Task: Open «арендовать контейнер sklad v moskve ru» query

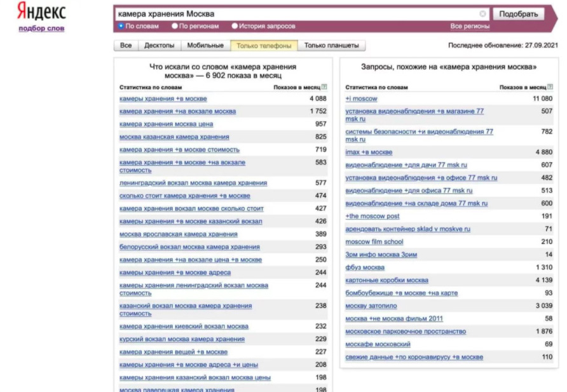Action: coord(408,229)
